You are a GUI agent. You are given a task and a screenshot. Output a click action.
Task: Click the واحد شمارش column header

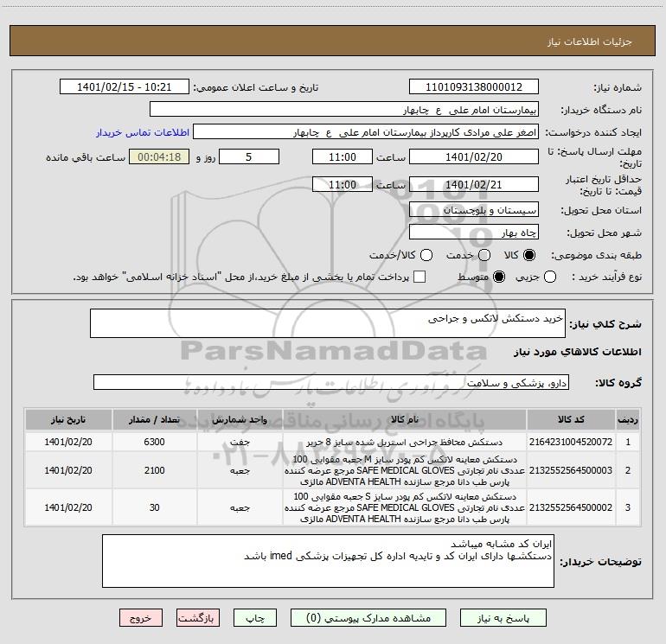pyautogui.click(x=240, y=419)
